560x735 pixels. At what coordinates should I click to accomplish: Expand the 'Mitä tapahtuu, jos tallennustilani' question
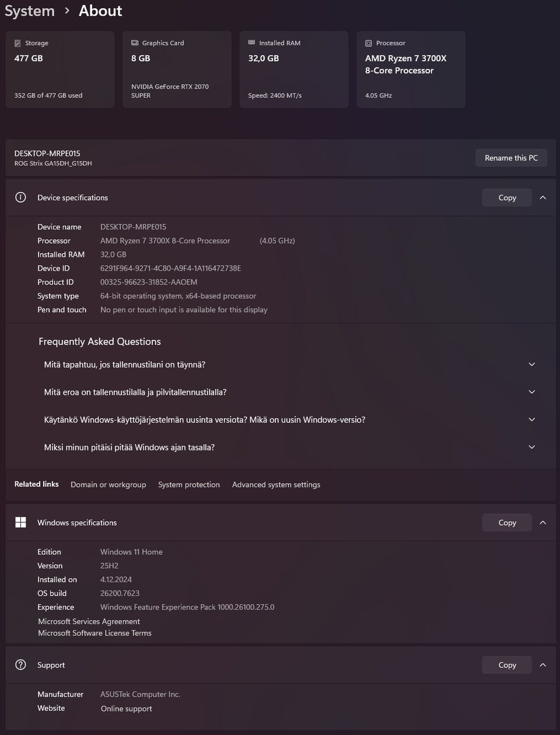point(531,365)
